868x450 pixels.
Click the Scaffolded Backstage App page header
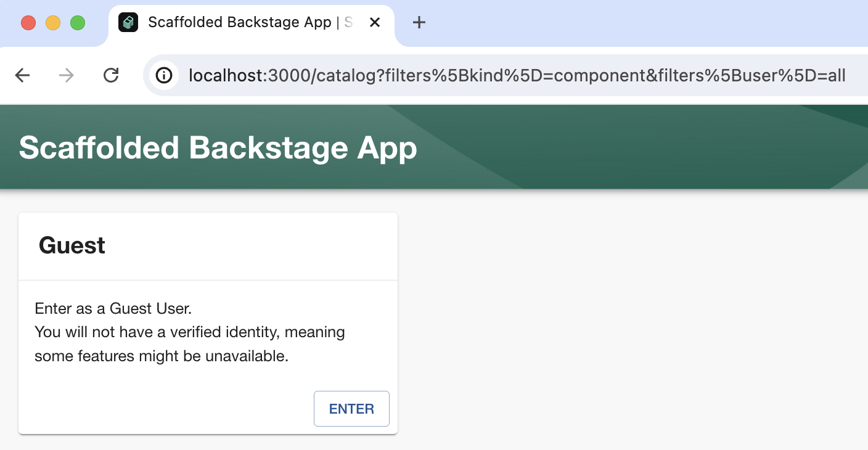tap(218, 148)
